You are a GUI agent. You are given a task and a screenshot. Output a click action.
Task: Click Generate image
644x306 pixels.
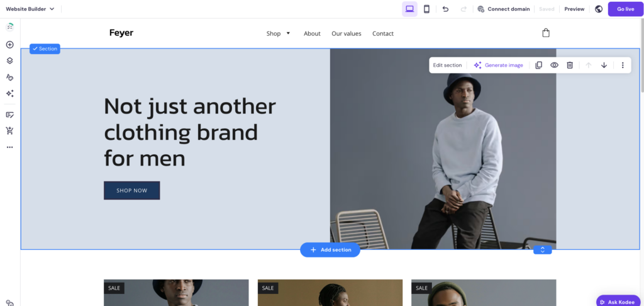pyautogui.click(x=499, y=65)
